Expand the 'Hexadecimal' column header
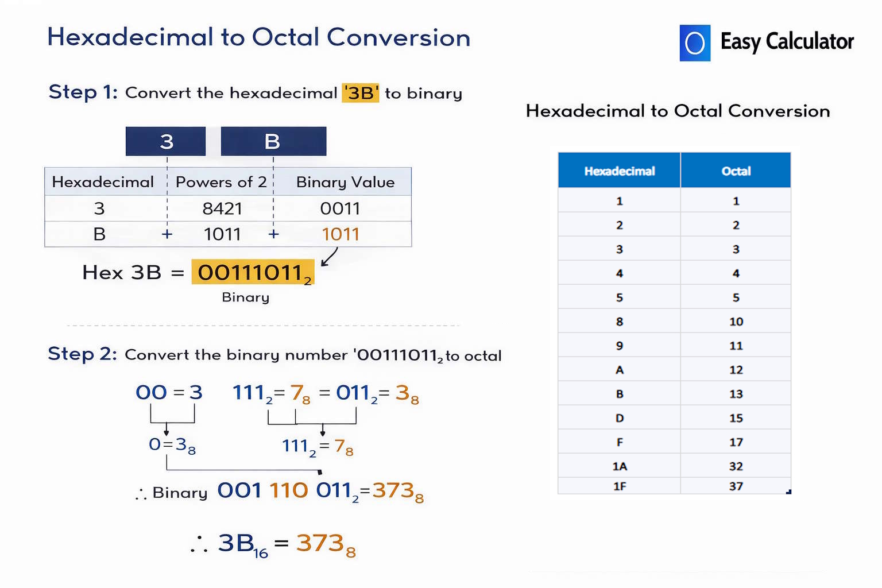The width and height of the screenshot is (882, 588). pyautogui.click(x=619, y=170)
